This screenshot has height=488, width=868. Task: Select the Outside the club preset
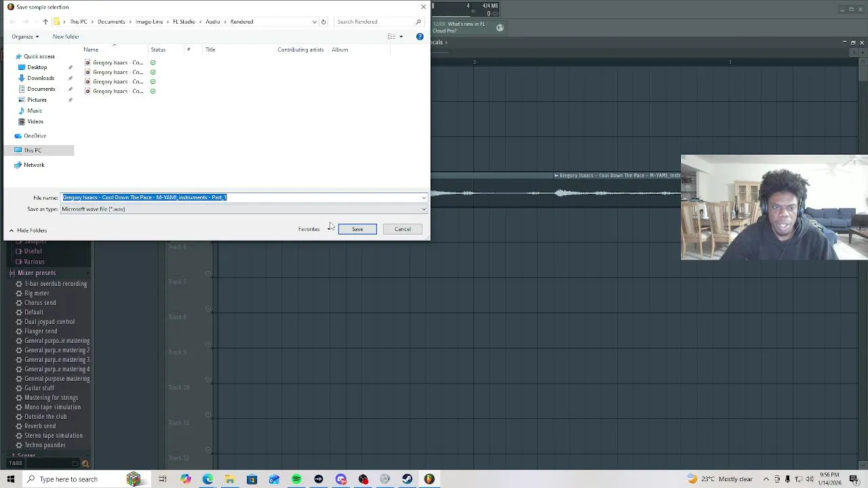pyautogui.click(x=45, y=417)
